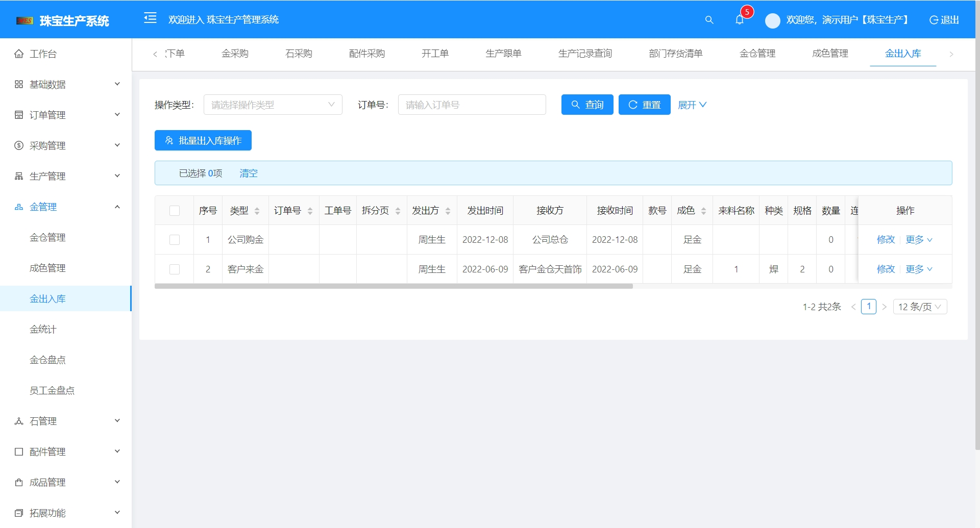Expand filters with the 展开 control
980x528 pixels.
692,105
